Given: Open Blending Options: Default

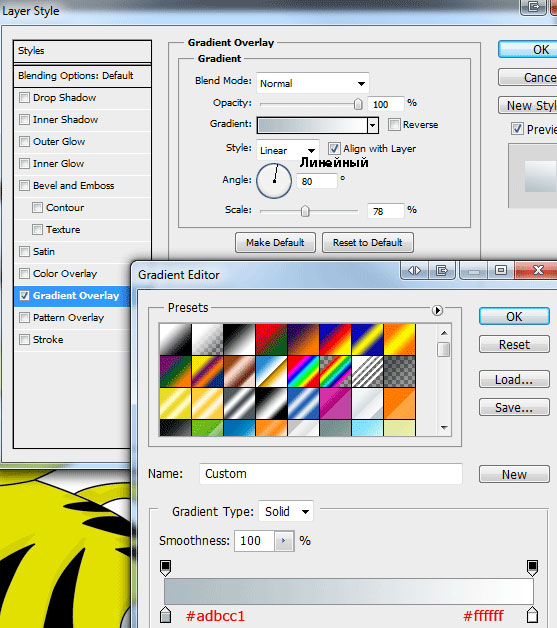Looking at the screenshot, I should click(x=82, y=76).
